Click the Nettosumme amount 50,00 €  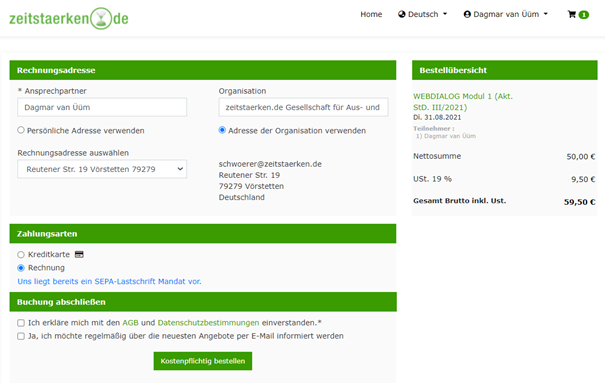click(581, 157)
